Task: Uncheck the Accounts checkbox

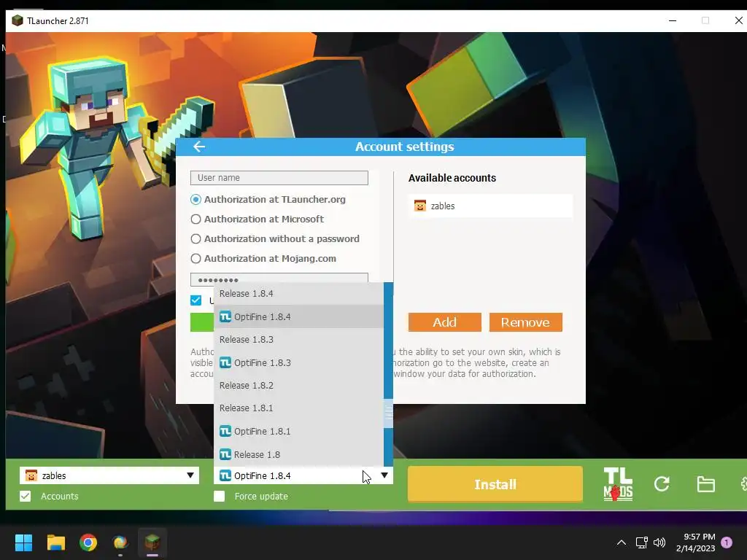Action: coord(26,496)
